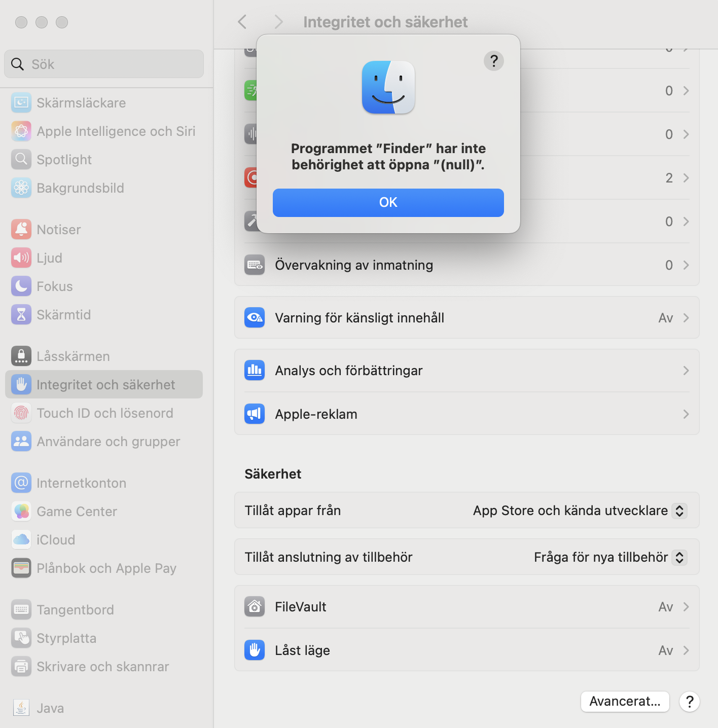Image resolution: width=718 pixels, height=728 pixels.
Task: Click the FileVault house icon
Action: (x=255, y=607)
